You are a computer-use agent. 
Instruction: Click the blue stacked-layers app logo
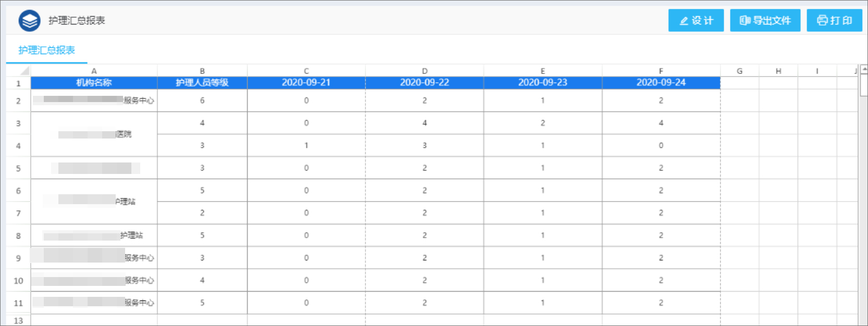coord(29,21)
